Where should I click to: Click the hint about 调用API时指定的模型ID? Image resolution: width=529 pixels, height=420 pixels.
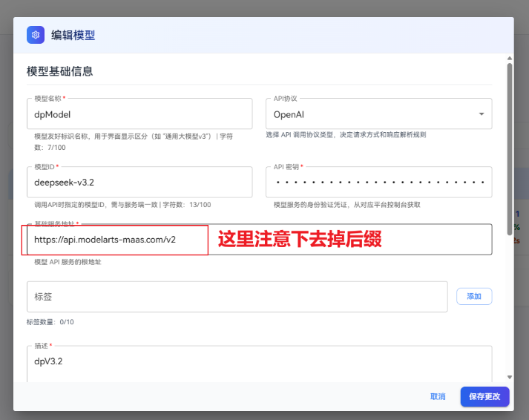[122, 205]
